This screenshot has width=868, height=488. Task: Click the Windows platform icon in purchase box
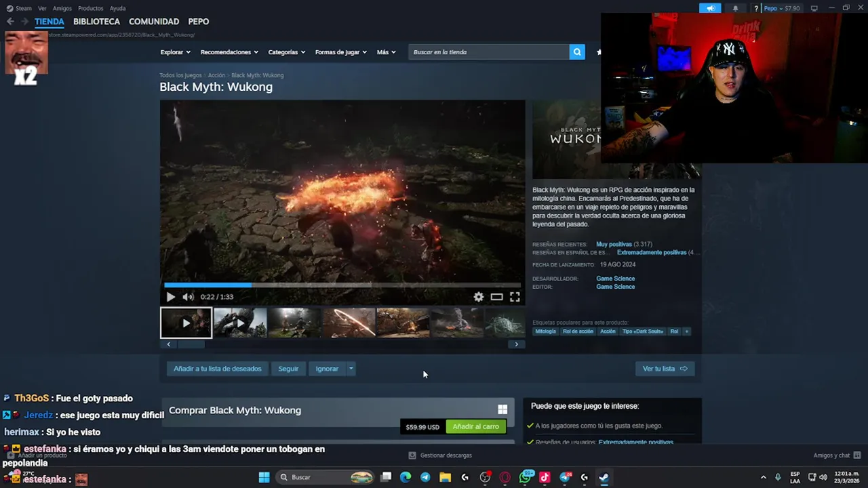coord(502,409)
